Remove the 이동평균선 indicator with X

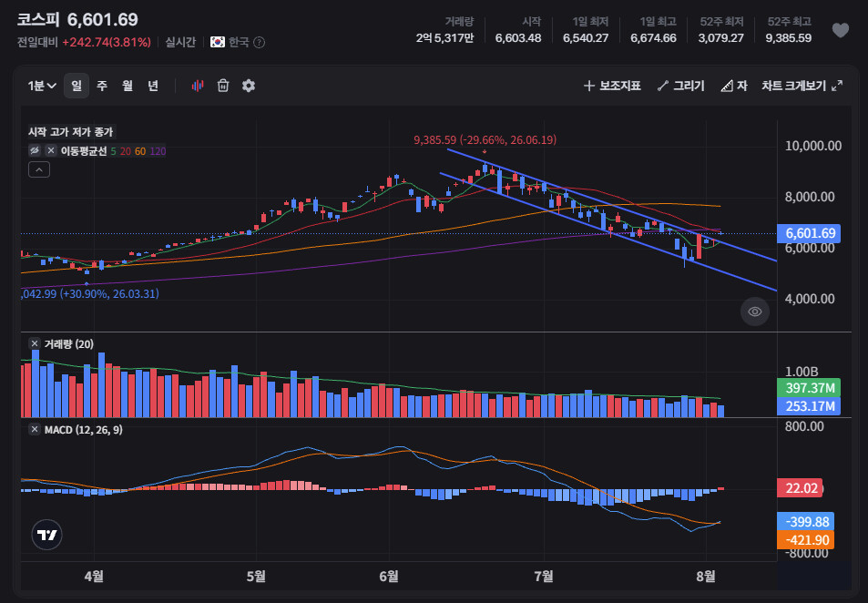[51, 150]
